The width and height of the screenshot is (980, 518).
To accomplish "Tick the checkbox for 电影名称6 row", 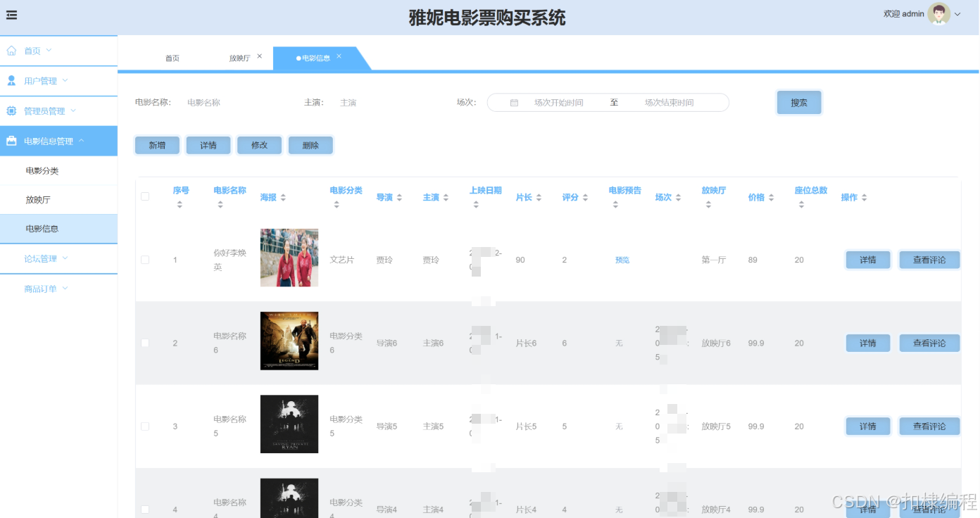I will (145, 343).
